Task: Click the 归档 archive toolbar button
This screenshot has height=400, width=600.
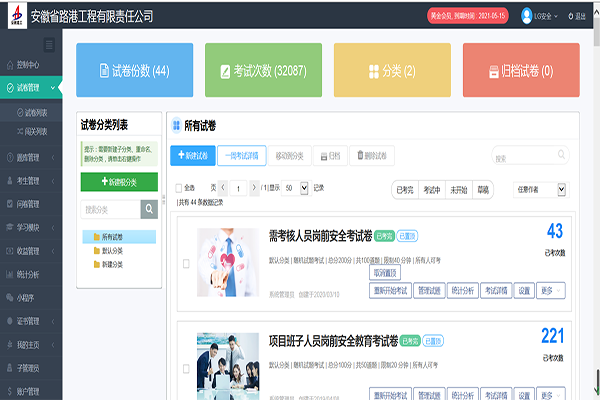Action: click(x=329, y=155)
